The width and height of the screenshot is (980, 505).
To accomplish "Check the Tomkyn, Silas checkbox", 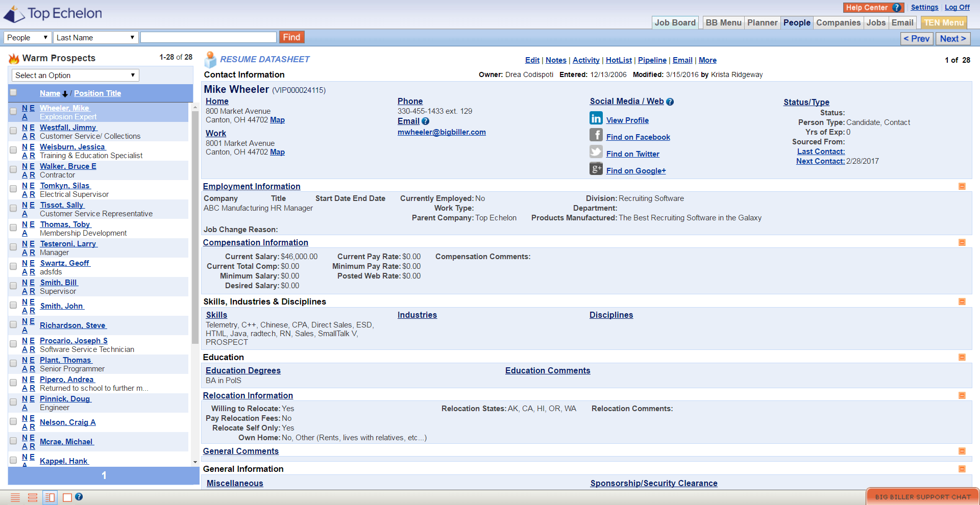I will [x=13, y=189].
